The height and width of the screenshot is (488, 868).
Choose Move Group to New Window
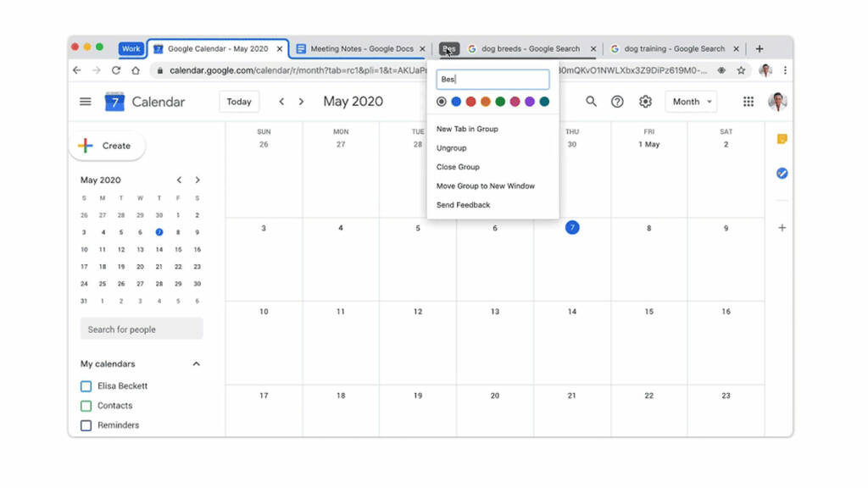pyautogui.click(x=486, y=186)
